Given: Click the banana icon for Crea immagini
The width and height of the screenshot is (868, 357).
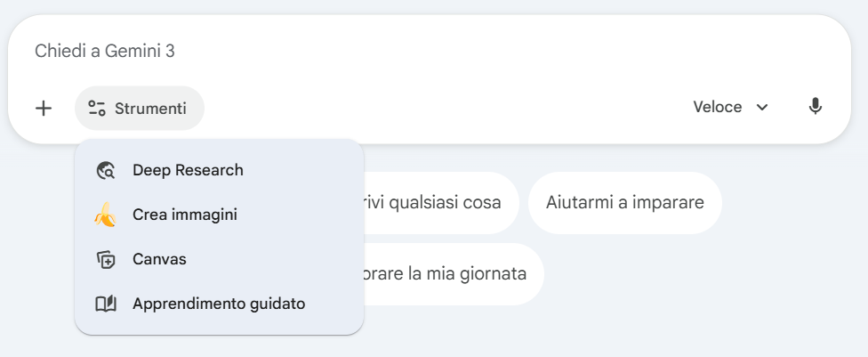Looking at the screenshot, I should [105, 215].
